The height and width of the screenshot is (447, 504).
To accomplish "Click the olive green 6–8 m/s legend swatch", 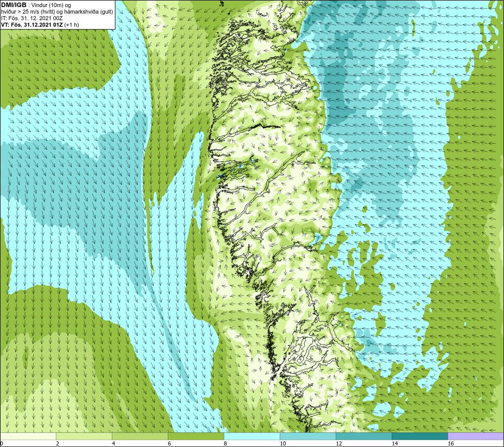I will coord(196,436).
